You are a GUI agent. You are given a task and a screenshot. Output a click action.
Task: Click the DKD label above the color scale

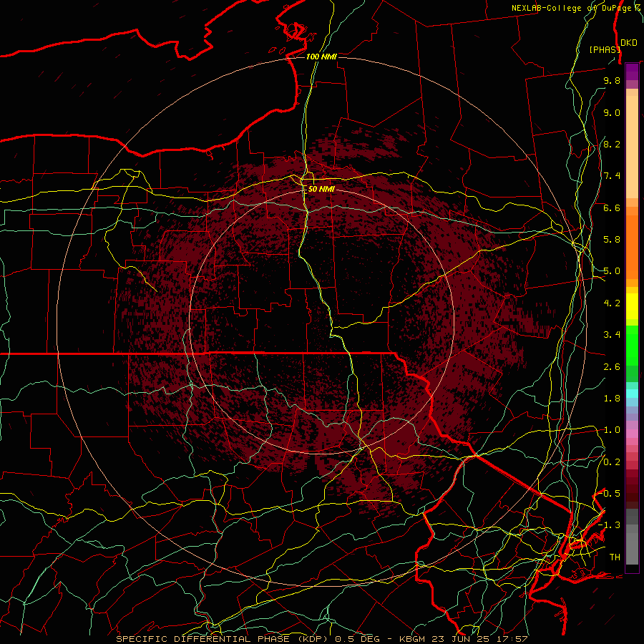point(629,42)
